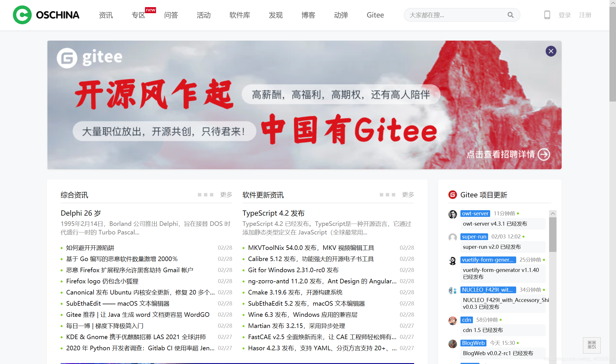Open the cdn author avatar

(452, 321)
